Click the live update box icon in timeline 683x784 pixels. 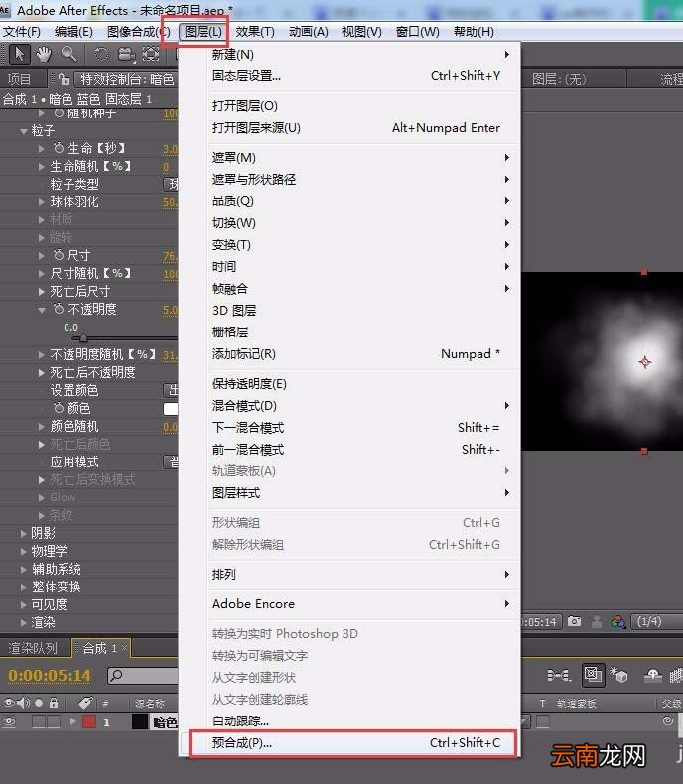(x=593, y=675)
